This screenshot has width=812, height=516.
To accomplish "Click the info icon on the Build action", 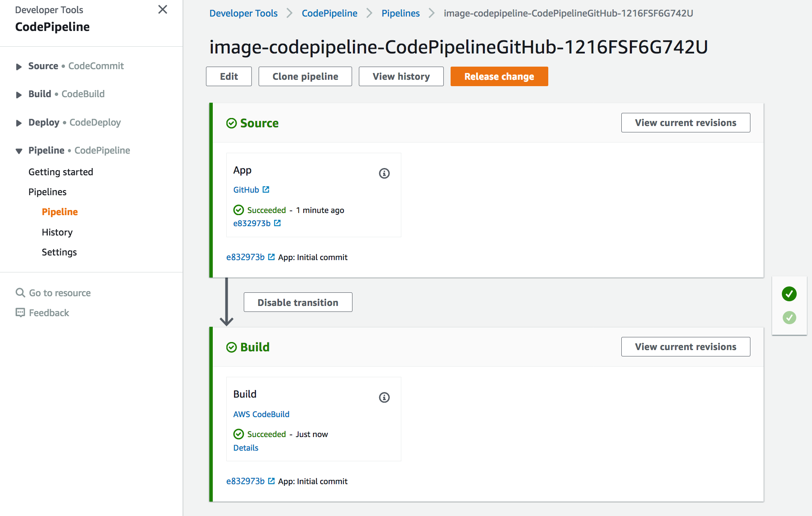I will 384,398.
